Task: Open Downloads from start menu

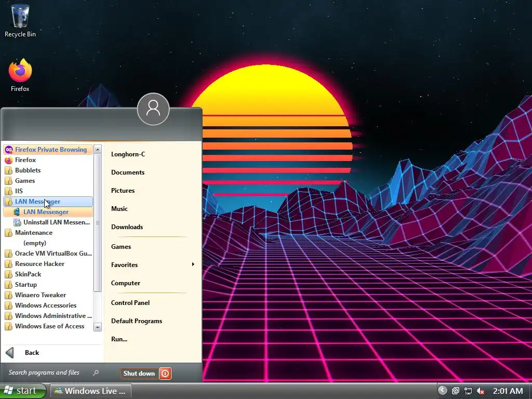Action: [127, 227]
